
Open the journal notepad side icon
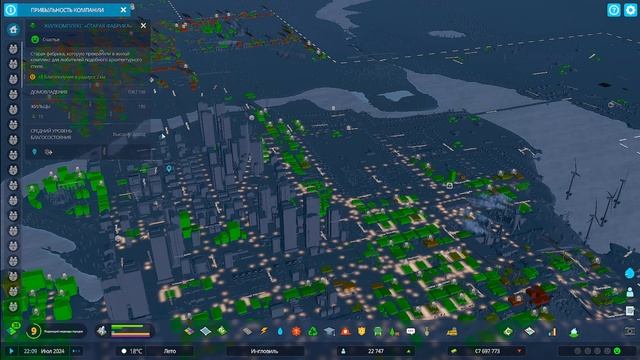[x=630, y=311]
